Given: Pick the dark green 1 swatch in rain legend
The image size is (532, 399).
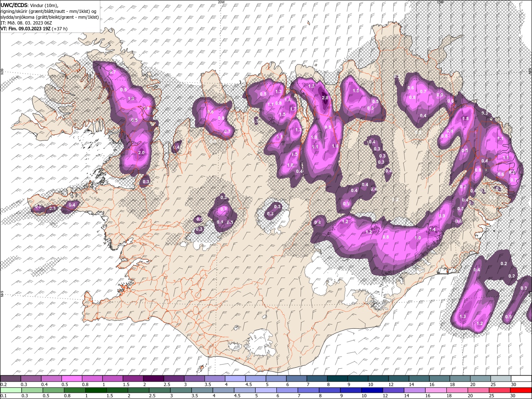Looking at the screenshot, I should pyautogui.click(x=96, y=390).
